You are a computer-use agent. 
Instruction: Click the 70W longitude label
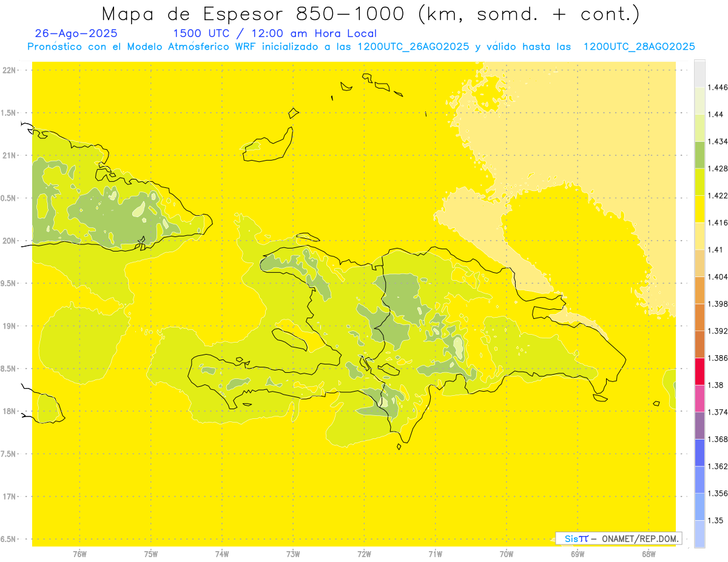point(507,554)
